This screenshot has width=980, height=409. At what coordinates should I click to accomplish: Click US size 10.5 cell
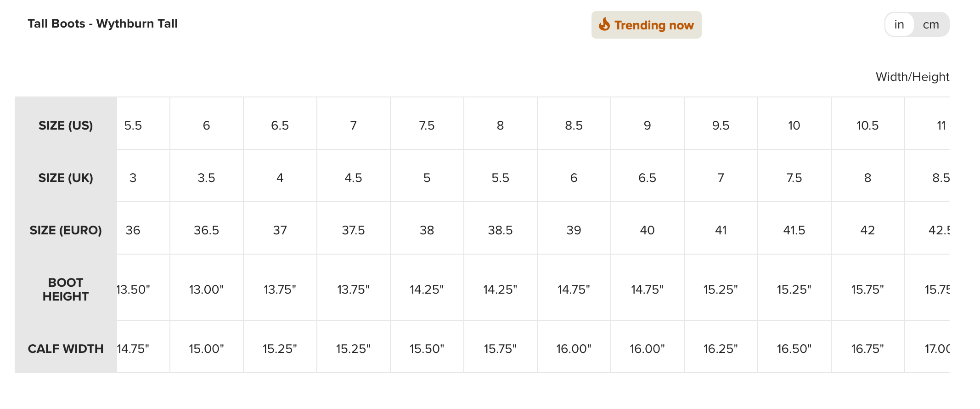pyautogui.click(x=867, y=125)
